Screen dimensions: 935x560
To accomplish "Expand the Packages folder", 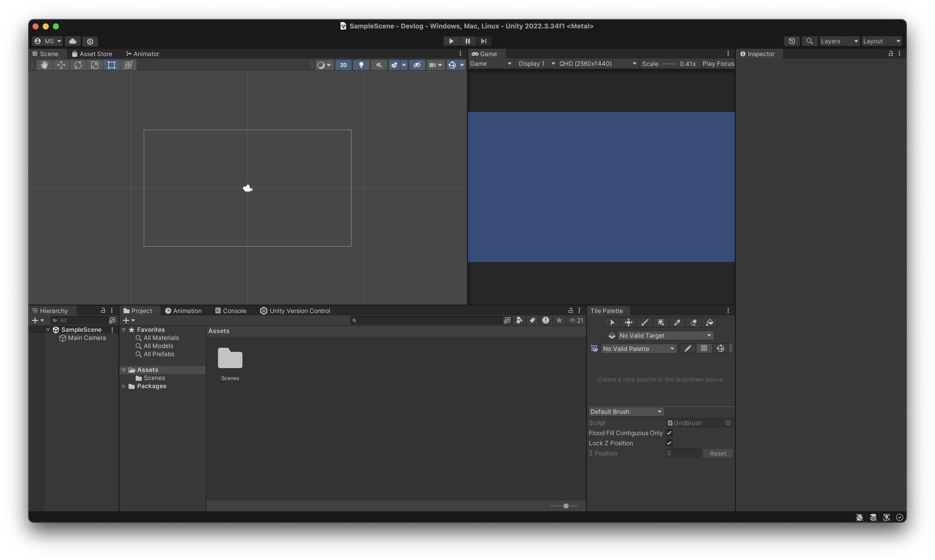I will tap(124, 386).
